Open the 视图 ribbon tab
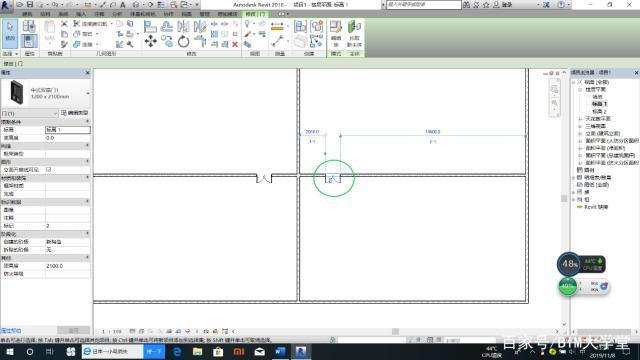 (x=186, y=14)
